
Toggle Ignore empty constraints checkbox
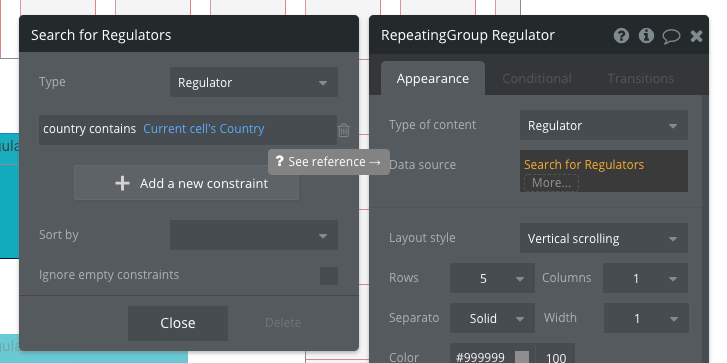[329, 275]
